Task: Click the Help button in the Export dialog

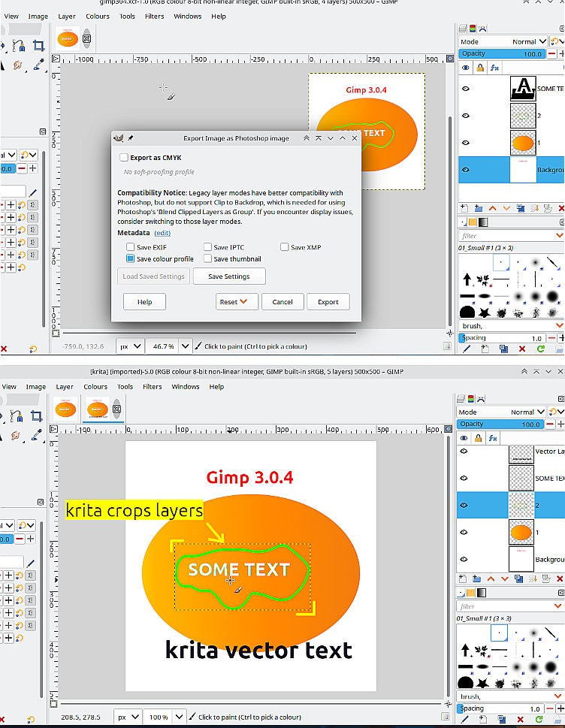Action: [144, 302]
